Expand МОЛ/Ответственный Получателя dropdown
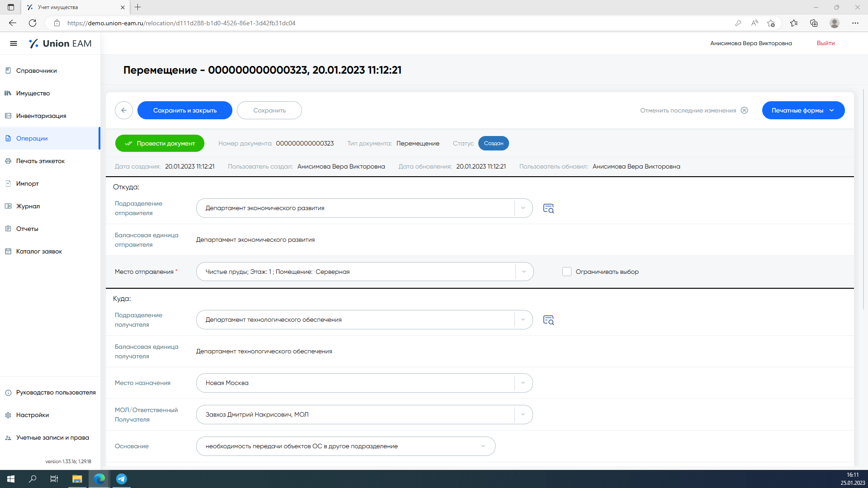The height and width of the screenshot is (488, 868). tap(523, 415)
